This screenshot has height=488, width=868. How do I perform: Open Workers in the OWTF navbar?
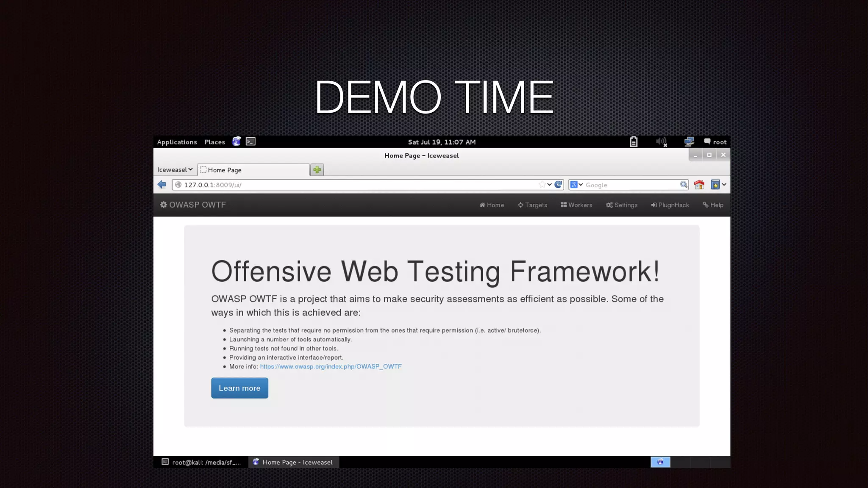pos(576,205)
